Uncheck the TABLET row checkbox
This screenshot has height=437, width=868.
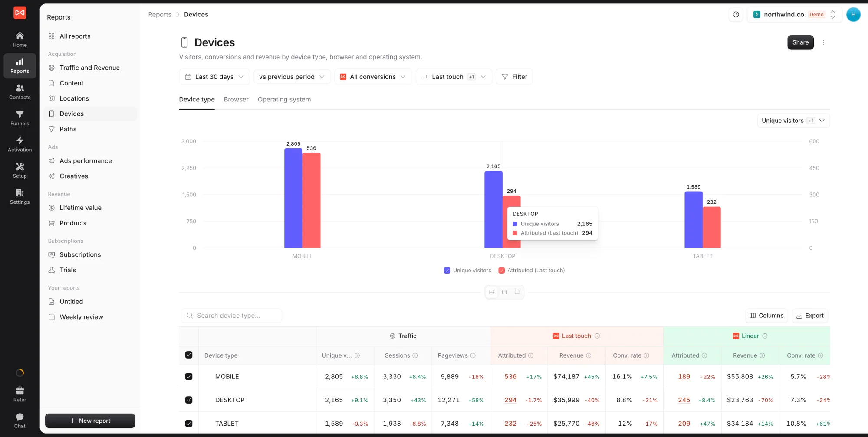coord(188,424)
